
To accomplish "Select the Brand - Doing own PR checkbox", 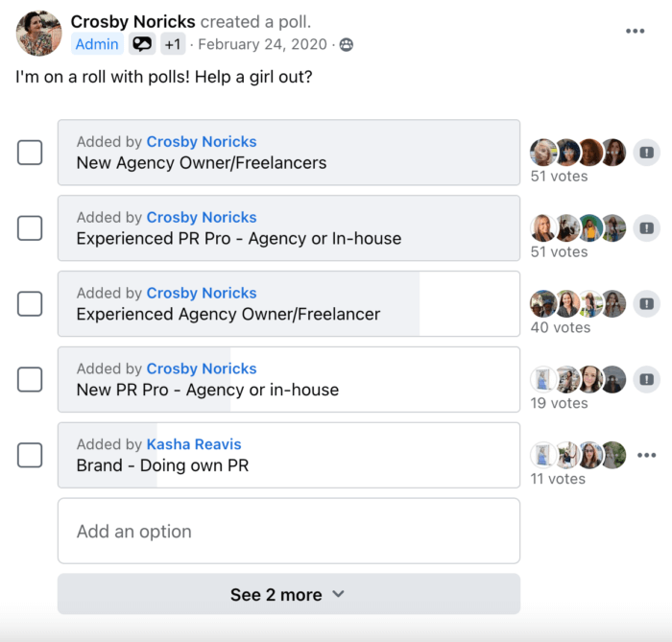I will [x=30, y=455].
